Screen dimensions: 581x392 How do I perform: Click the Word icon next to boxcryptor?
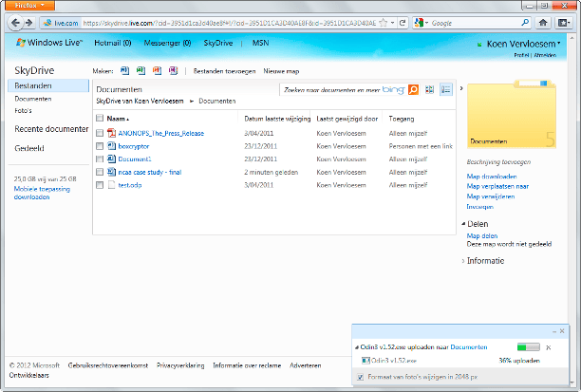(x=111, y=145)
